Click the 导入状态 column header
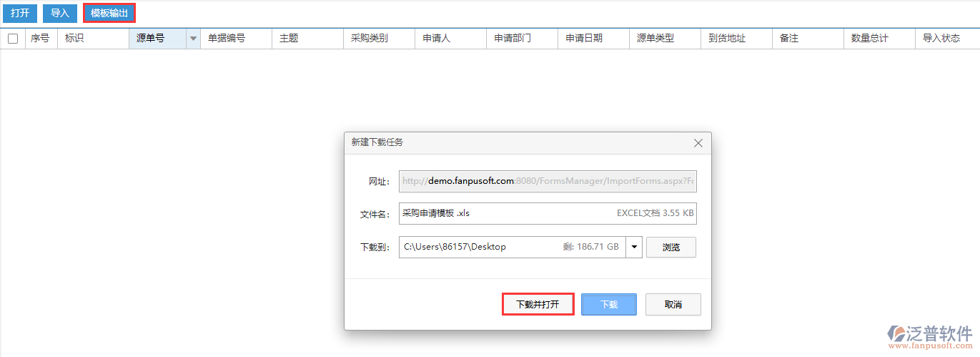980x357 pixels. (941, 39)
